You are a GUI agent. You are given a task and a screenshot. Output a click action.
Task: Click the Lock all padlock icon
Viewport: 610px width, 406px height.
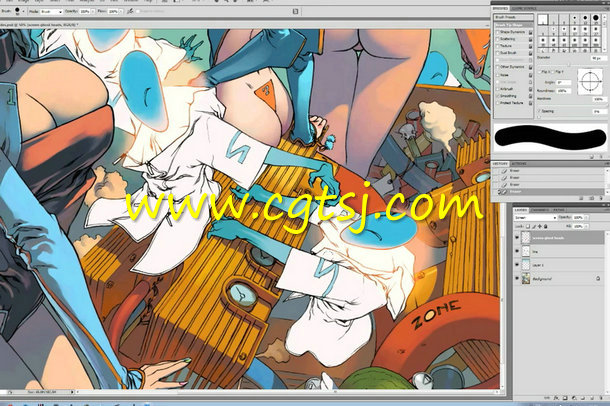[545, 226]
